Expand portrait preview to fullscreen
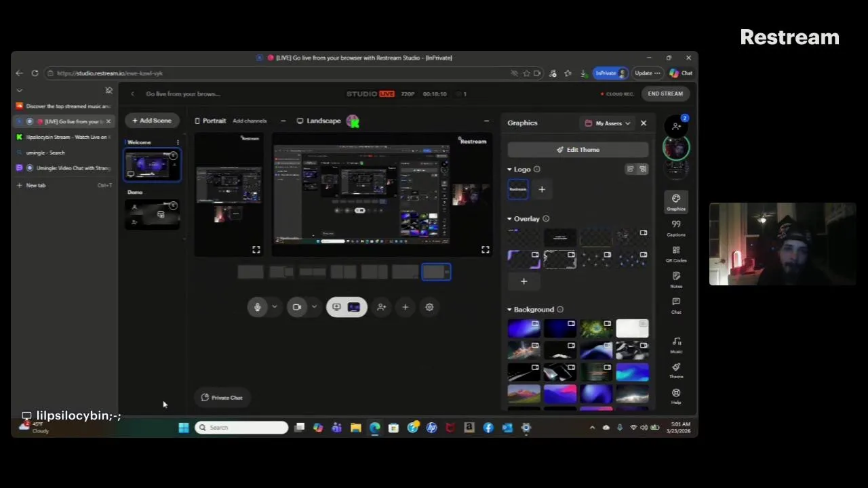The height and width of the screenshot is (488, 868). pos(256,250)
